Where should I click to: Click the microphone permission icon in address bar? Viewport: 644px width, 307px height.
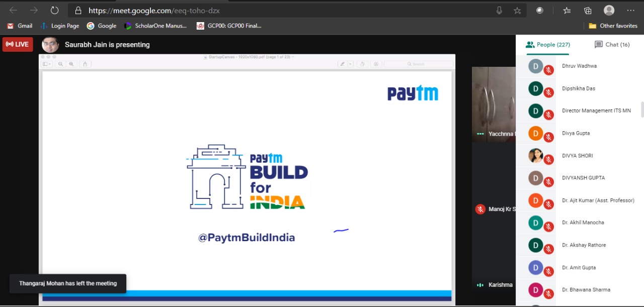499,10
